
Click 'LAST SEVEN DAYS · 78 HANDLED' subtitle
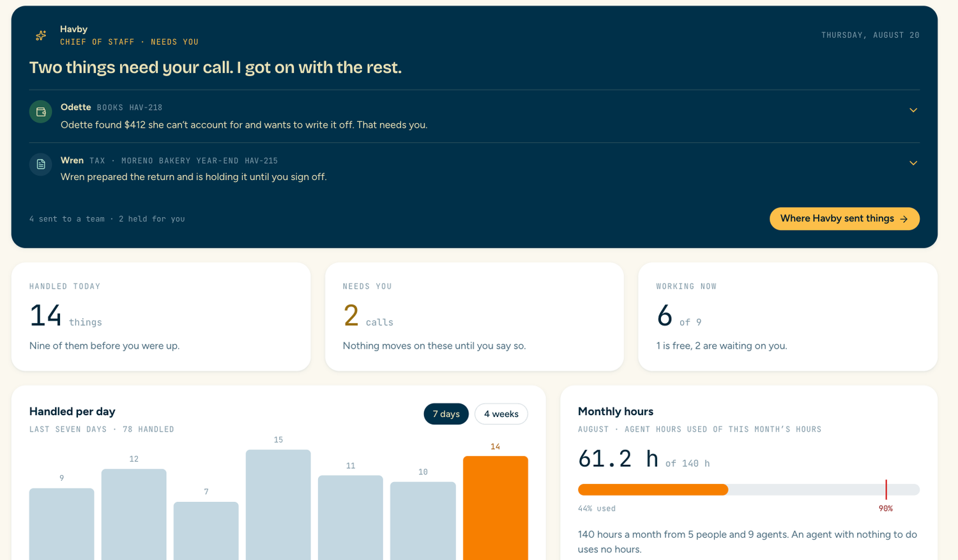(x=102, y=429)
